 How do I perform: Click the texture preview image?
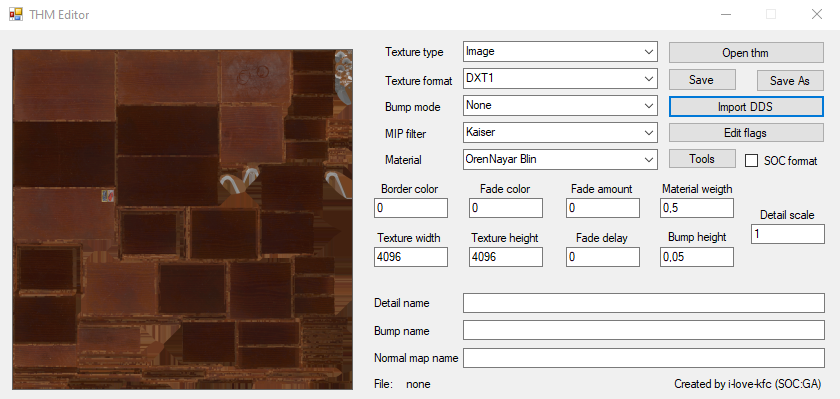(182, 220)
